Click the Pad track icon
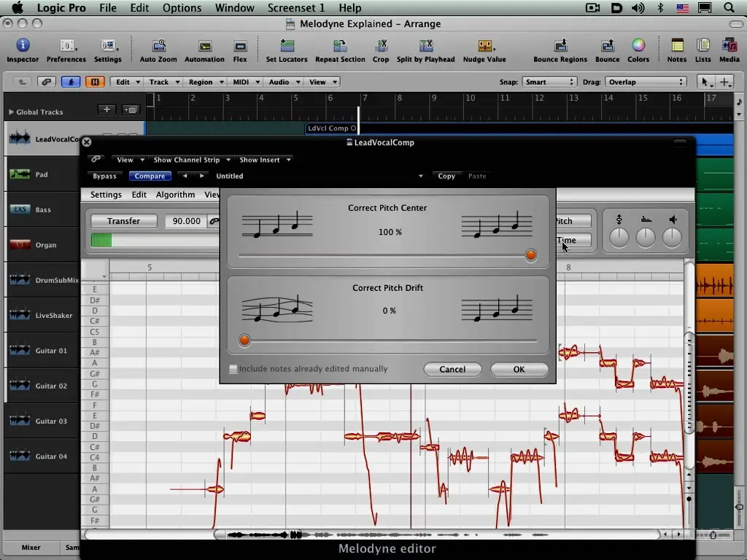The image size is (747, 560). (20, 174)
